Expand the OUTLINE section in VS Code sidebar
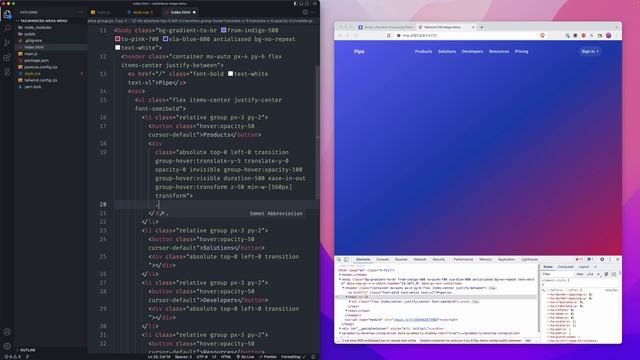Screen dimensions: 640x360 click(27, 350)
